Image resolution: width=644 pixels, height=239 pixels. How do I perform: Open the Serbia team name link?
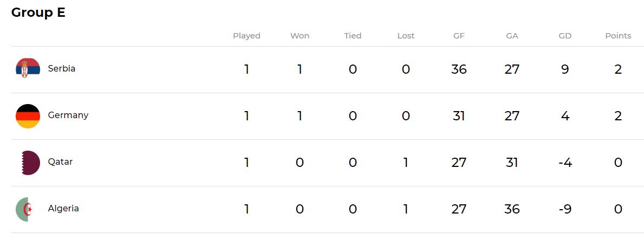tap(61, 69)
